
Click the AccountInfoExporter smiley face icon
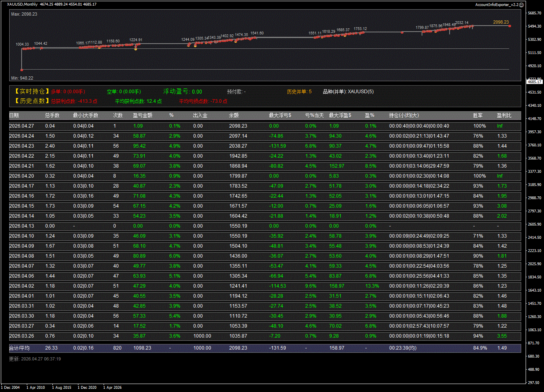coord(521,4)
